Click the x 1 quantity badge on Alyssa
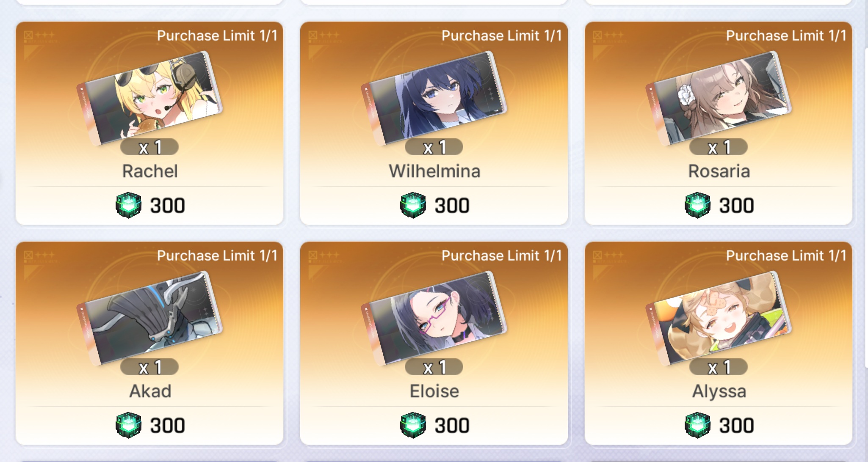The height and width of the screenshot is (462, 868). pos(719,367)
